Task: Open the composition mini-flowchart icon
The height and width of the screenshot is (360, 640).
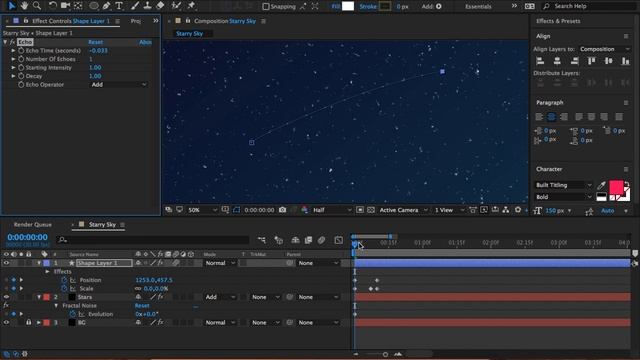Action: coord(262,240)
